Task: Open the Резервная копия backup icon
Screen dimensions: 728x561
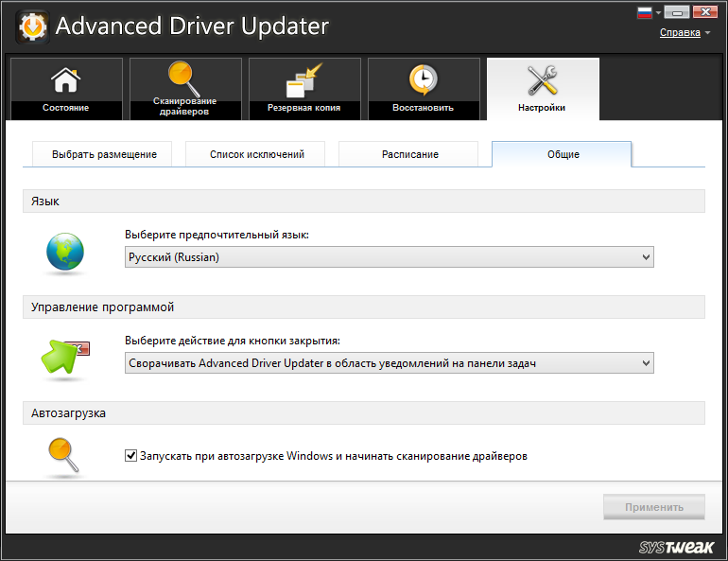Action: (x=303, y=81)
